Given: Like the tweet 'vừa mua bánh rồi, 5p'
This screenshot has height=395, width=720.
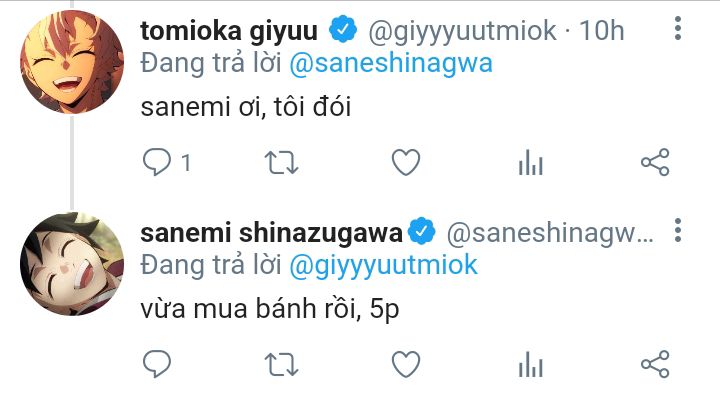Looking at the screenshot, I should pyautogui.click(x=406, y=365).
